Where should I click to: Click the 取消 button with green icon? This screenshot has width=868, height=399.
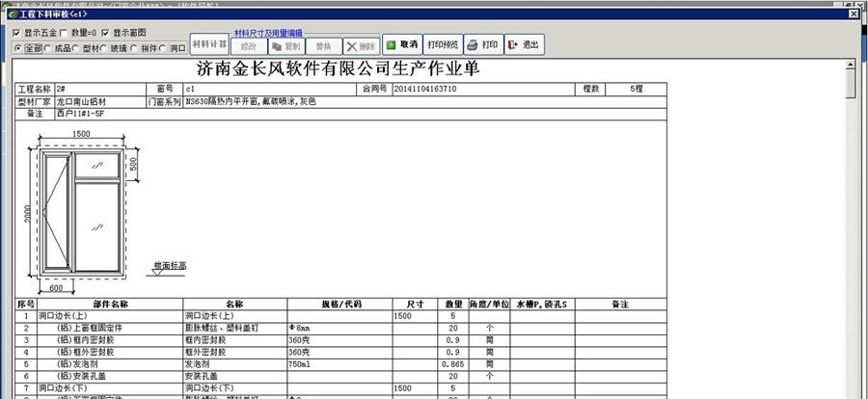click(402, 45)
